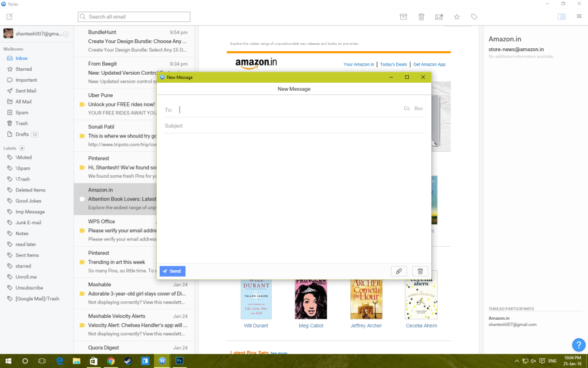Toggle important marker on Mashable Velocity Alerts email
This screenshot has width=588, height=368.
[82, 325]
